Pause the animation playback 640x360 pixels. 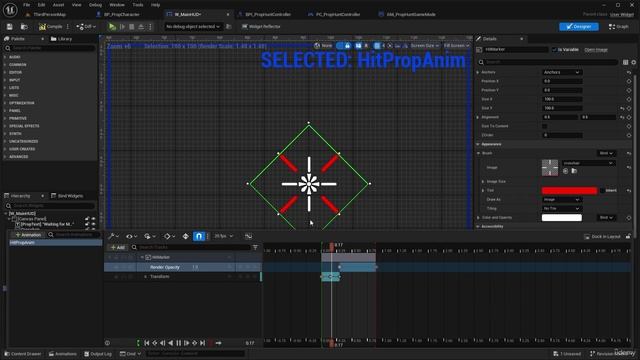tap(178, 343)
